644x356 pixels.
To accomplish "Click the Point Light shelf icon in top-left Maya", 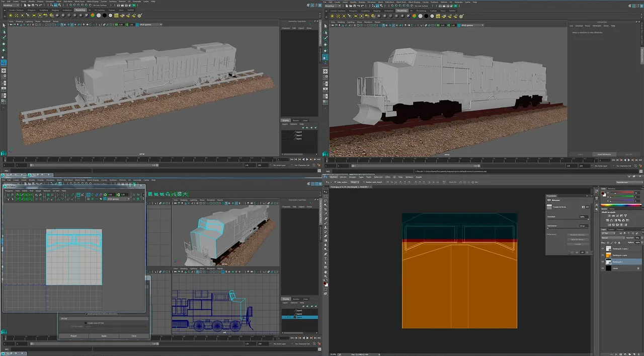I will point(22,15).
